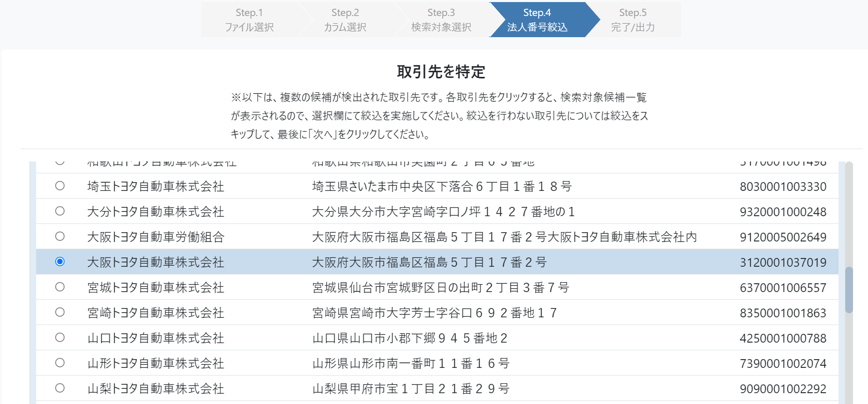
Task: Click the selected radio for 法人番号 3120001037019
Action: 60,262
